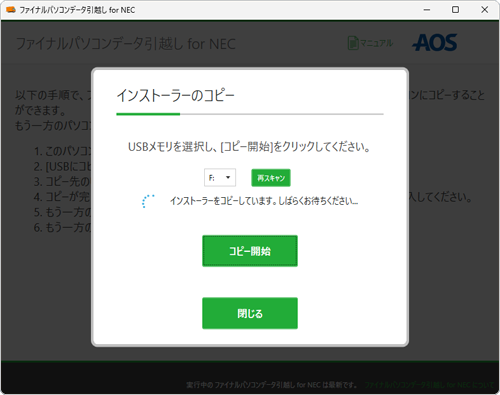Maximize the application window
500x395 pixels.
[x=455, y=10]
